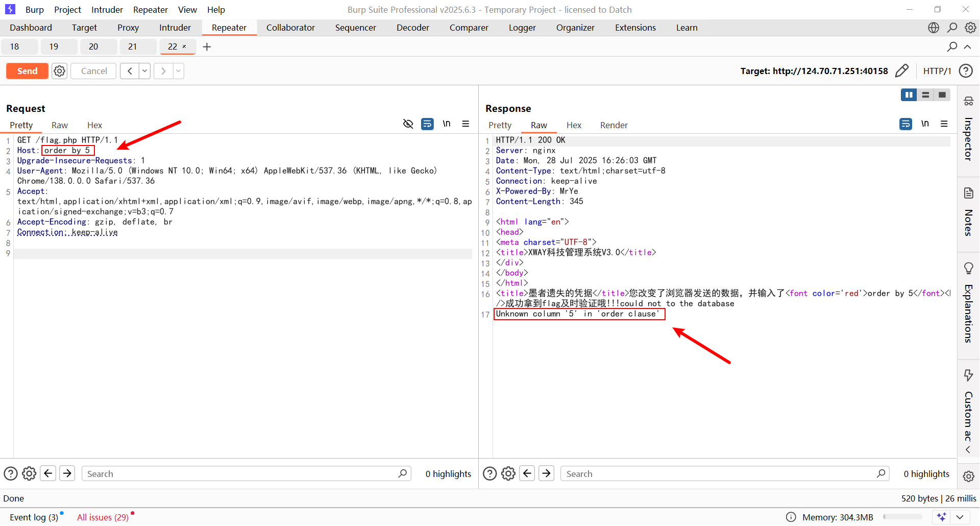Jump to next Response search match
Viewport: 980px width, 526px height.
(546, 473)
